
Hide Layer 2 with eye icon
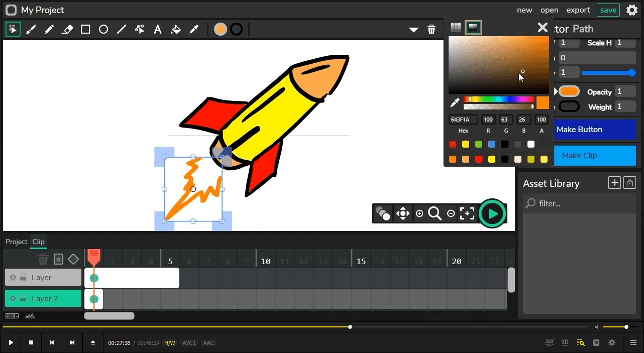pyautogui.click(x=13, y=299)
